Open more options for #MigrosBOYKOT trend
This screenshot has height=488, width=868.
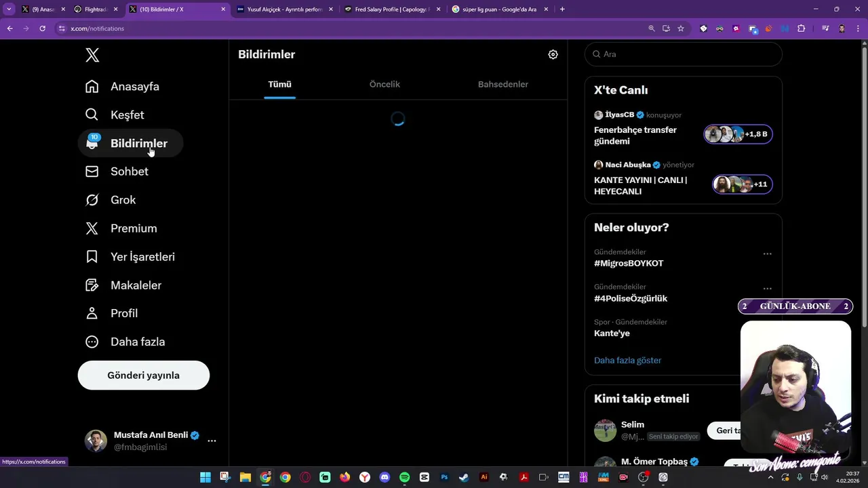tap(767, 253)
